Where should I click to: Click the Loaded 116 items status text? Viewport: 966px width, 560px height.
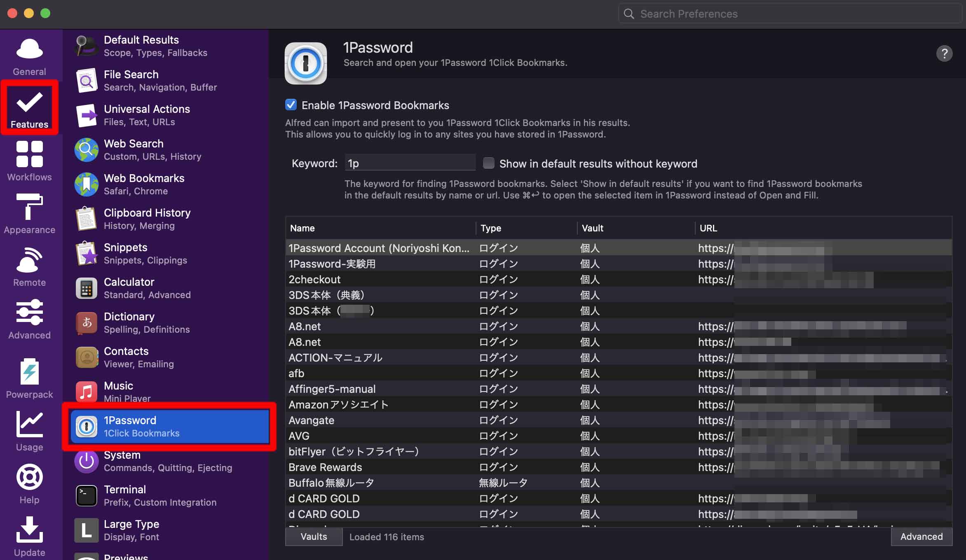tap(387, 537)
